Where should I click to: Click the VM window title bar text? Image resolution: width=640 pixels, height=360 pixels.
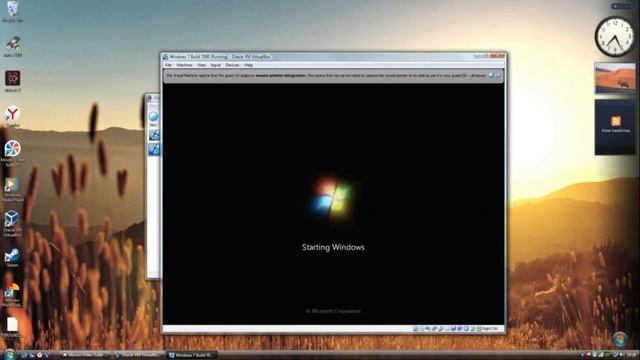220,57
